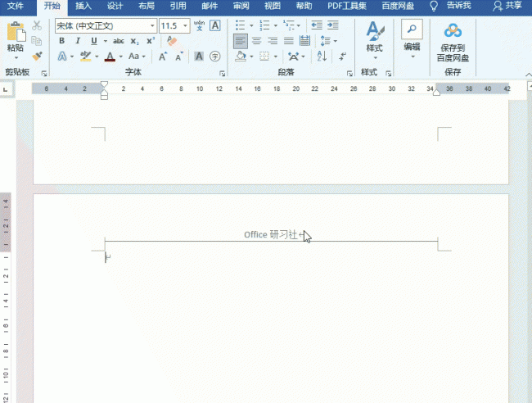The width and height of the screenshot is (532, 403).
Task: Expand underline style dropdown arrow
Action: click(x=106, y=41)
